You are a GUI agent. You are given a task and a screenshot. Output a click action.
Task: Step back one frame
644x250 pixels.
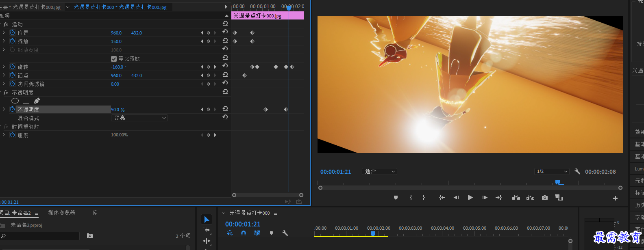456,198
